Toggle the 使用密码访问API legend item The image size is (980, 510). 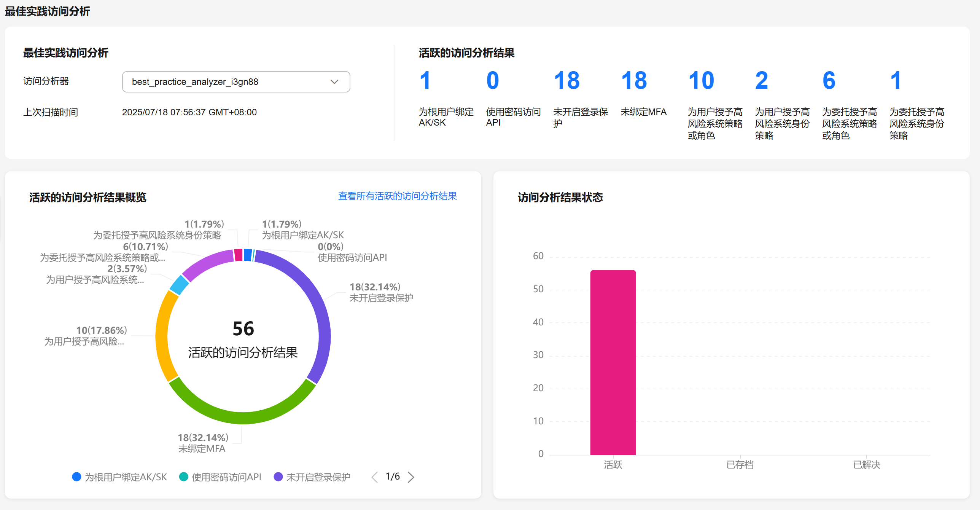tap(226, 477)
